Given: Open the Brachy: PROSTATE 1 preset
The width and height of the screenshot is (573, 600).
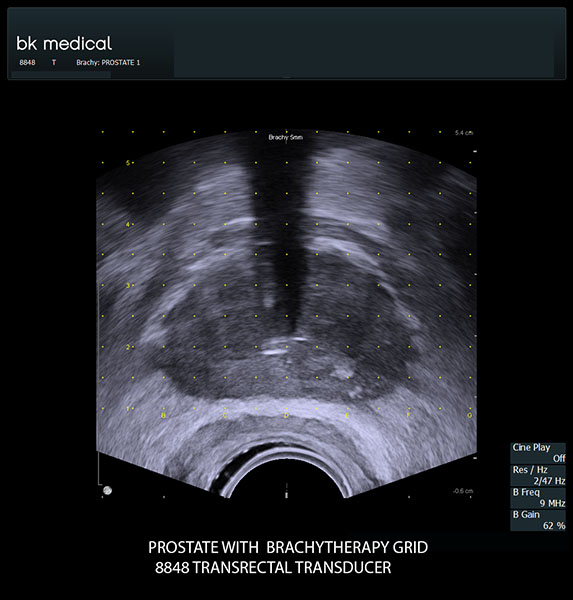Looking at the screenshot, I should tap(108, 62).
